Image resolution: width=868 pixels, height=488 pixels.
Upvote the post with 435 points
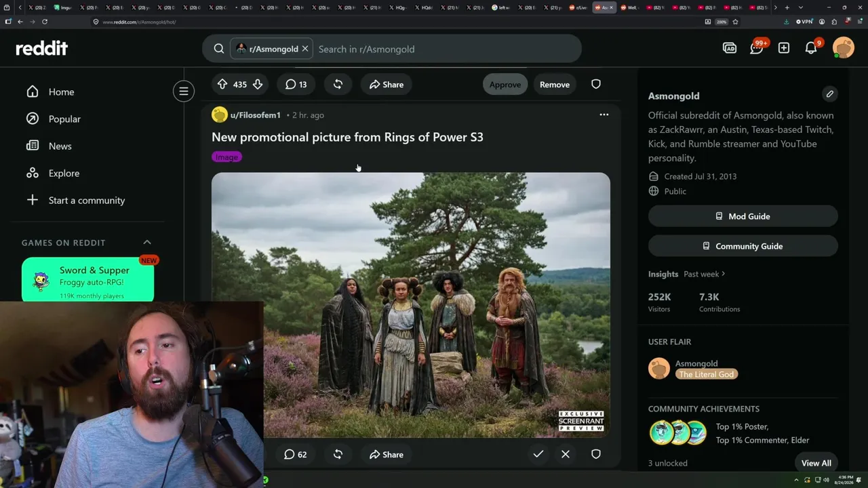coord(222,84)
